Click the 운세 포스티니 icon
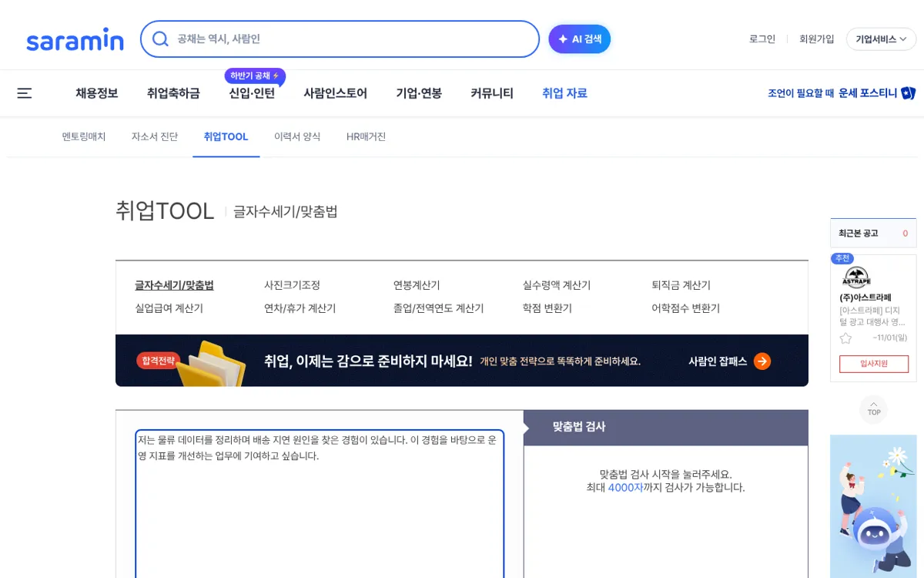This screenshot has width=924, height=578. 908,93
